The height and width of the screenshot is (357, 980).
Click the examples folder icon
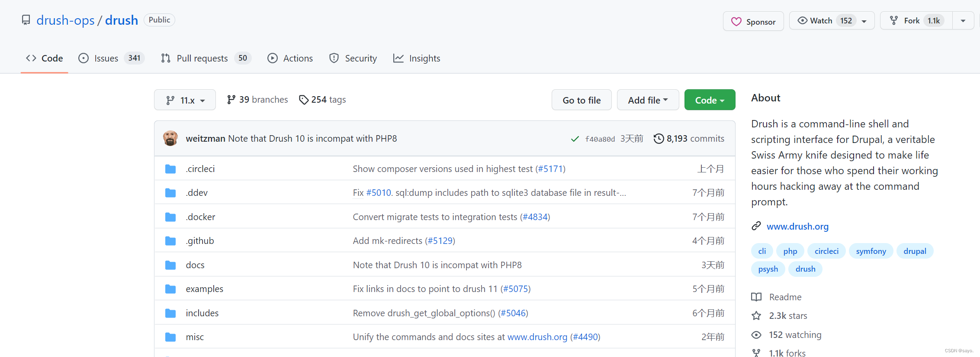click(170, 289)
